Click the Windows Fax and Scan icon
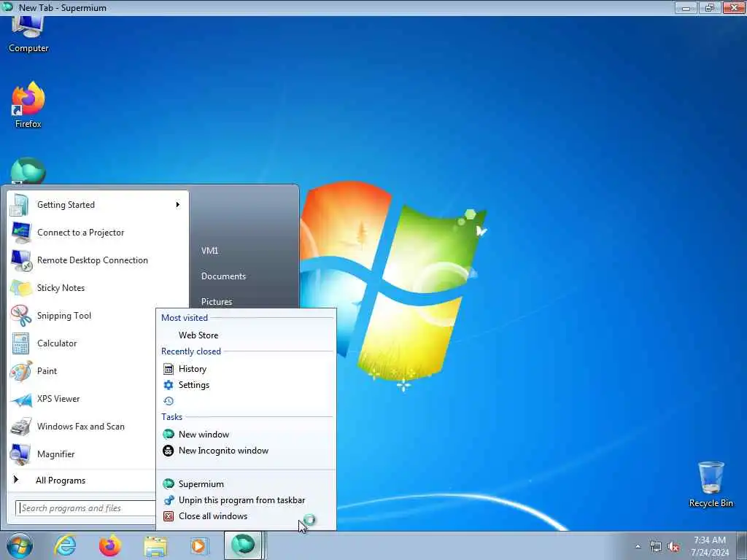 [x=21, y=427]
